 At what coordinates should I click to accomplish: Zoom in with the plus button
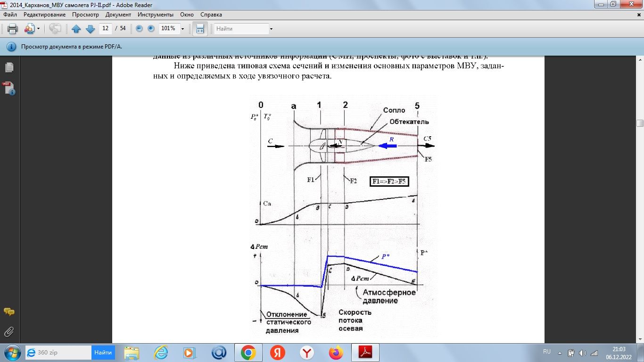pyautogui.click(x=151, y=28)
